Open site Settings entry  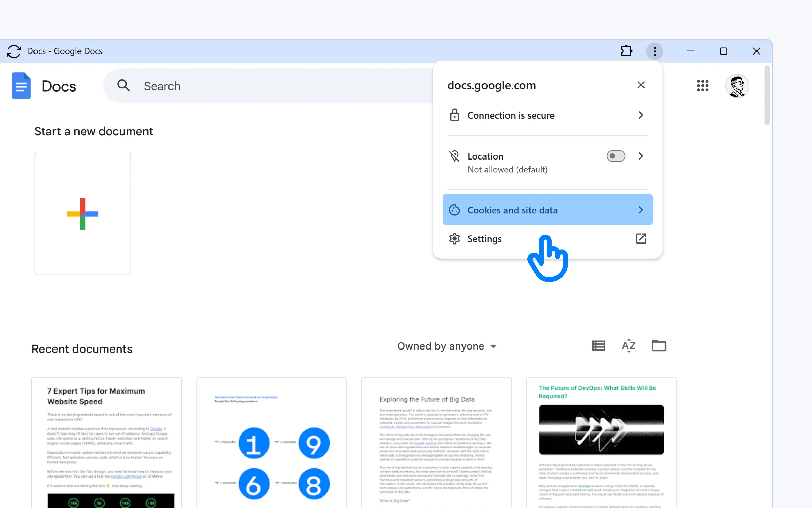tap(547, 239)
